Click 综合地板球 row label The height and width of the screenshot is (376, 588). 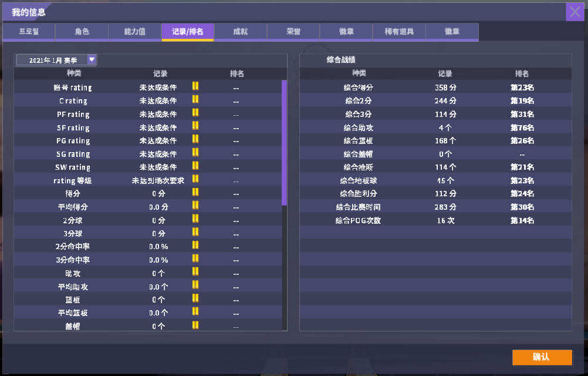click(x=359, y=180)
